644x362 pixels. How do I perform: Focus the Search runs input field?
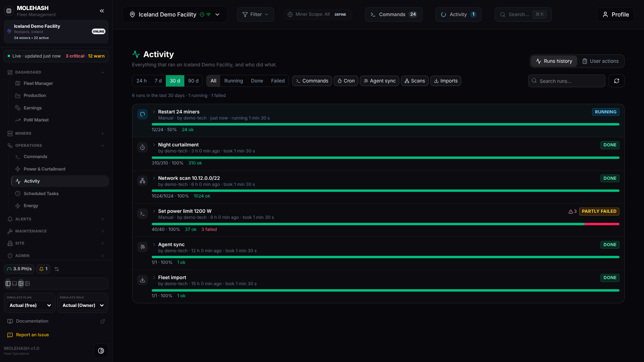(567, 81)
